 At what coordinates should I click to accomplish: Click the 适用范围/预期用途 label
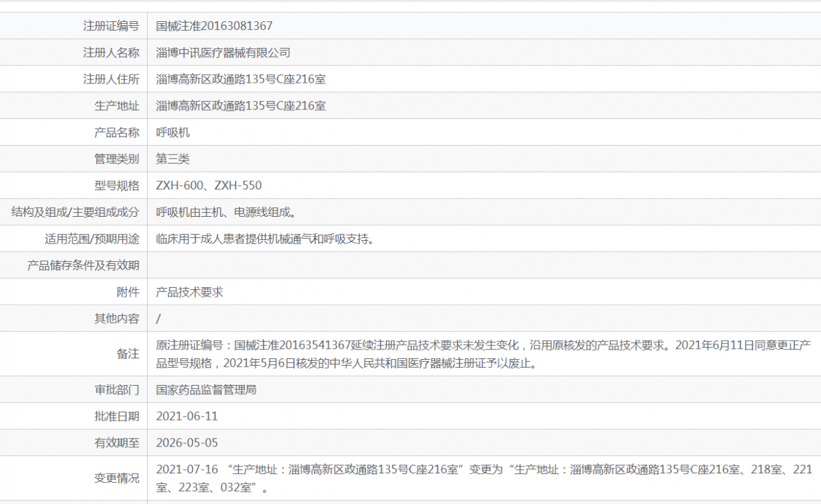(x=92, y=239)
